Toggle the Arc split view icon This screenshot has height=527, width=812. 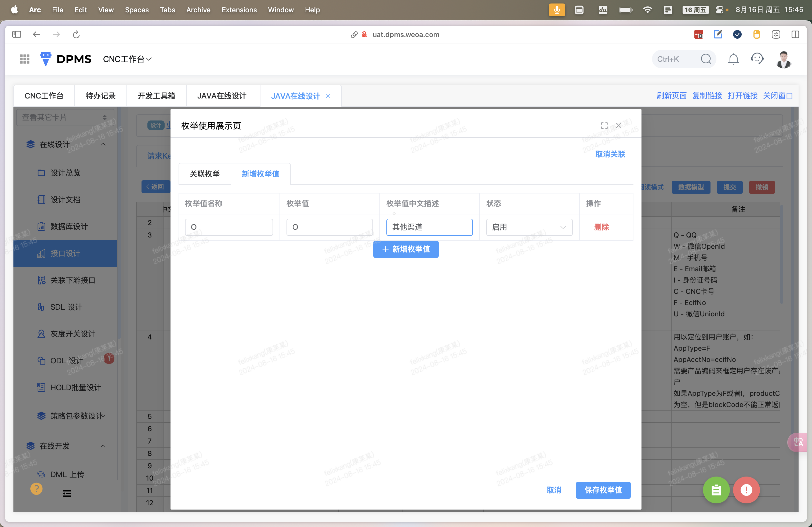coord(795,34)
